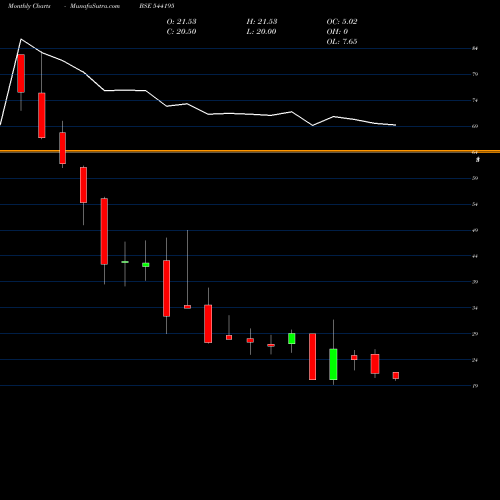Click the 29 price axis label
Image resolution: width=500 pixels, height=500 pixels.
pos(475,334)
